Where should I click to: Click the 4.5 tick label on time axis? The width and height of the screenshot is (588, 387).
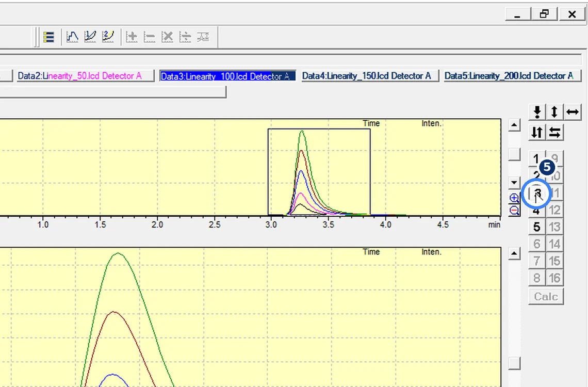443,224
